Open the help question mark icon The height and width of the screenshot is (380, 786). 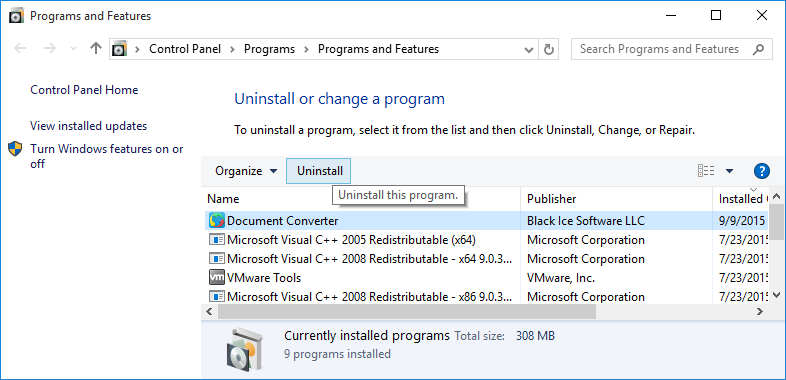click(761, 171)
